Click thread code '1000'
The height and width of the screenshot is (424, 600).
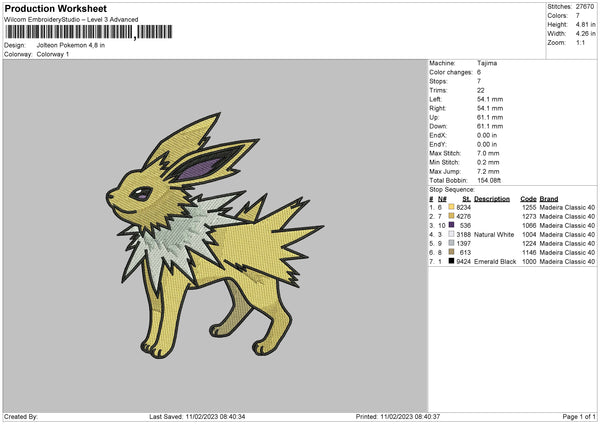[529, 262]
